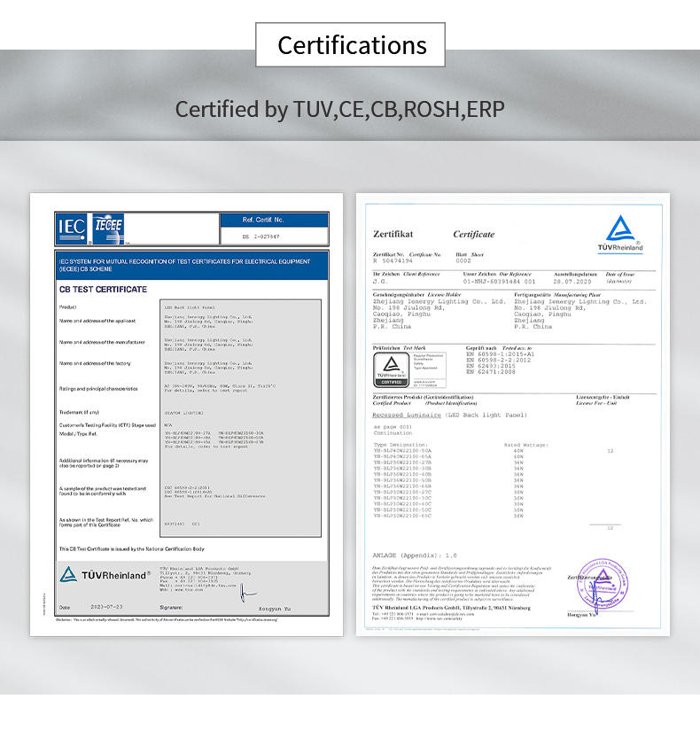Viewport: 700px width, 730px height.
Task: Click Name and address of the applicant
Action: (97, 321)
